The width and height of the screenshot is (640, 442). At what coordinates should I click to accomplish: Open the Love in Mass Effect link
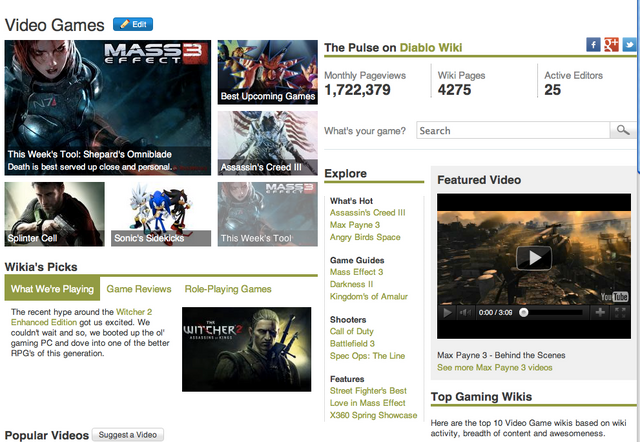[367, 403]
